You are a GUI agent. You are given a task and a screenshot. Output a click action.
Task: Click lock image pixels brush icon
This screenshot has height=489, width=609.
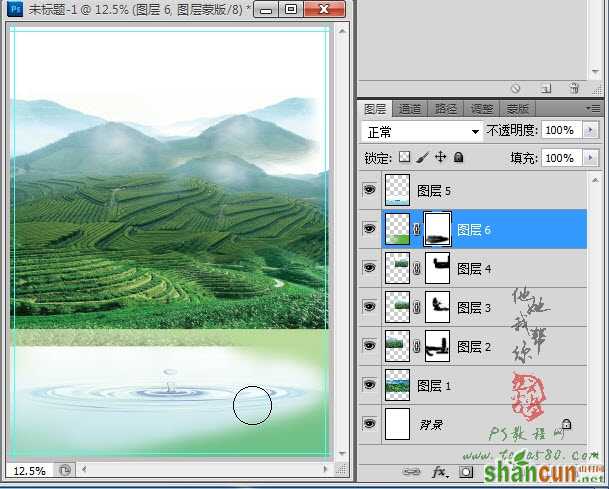pos(423,157)
